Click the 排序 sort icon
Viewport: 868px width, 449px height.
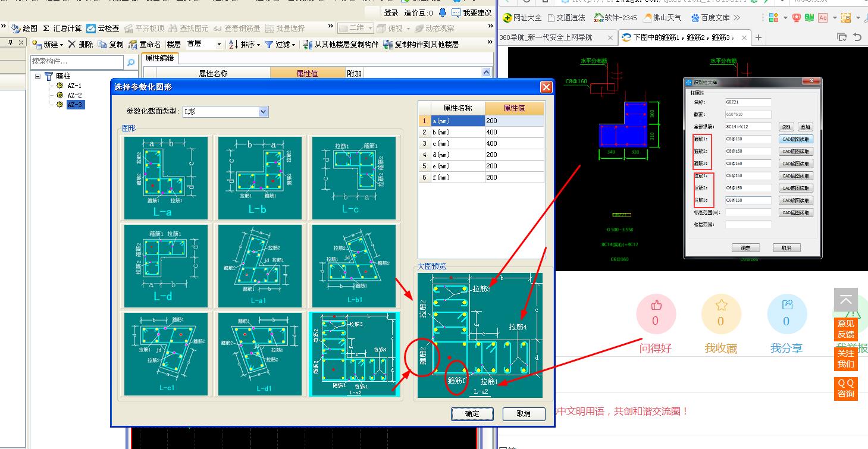pos(234,44)
